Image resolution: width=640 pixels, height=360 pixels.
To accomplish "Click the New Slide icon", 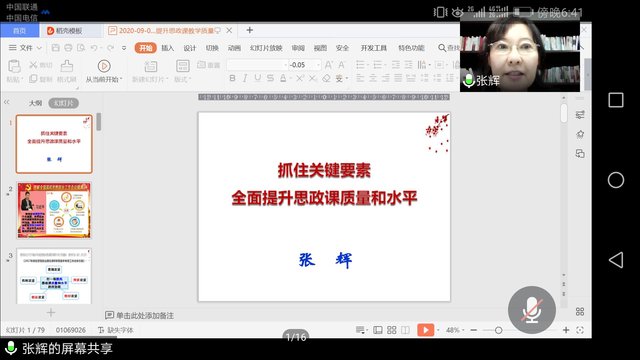I will coord(151,66).
